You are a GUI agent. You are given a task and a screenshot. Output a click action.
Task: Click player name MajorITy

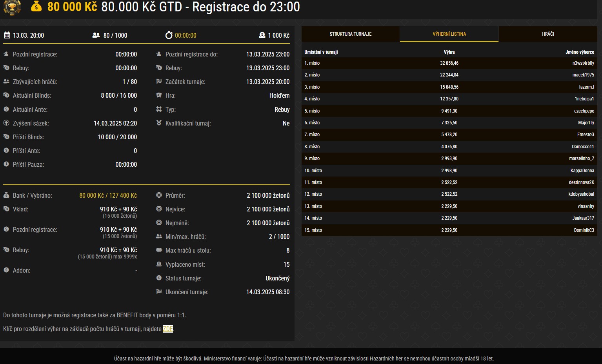(x=586, y=123)
